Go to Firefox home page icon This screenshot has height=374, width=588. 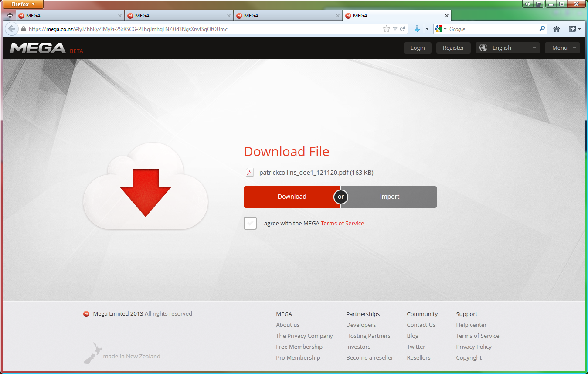[x=557, y=29]
